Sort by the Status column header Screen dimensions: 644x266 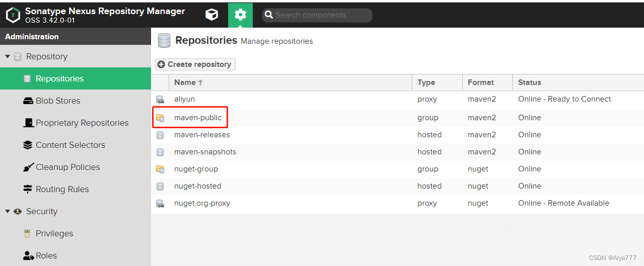pyautogui.click(x=579, y=82)
